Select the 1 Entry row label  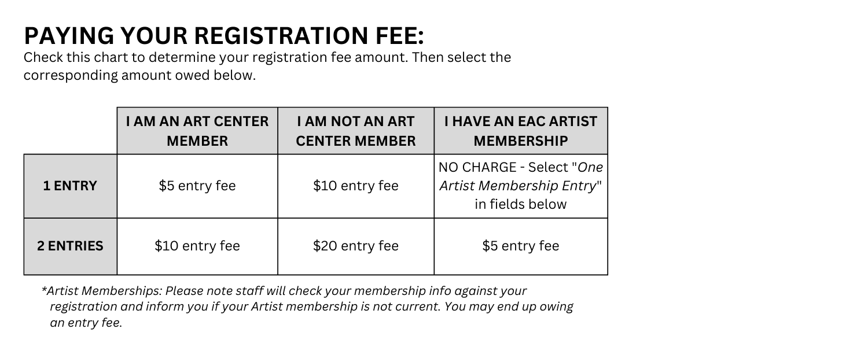pyautogui.click(x=71, y=186)
